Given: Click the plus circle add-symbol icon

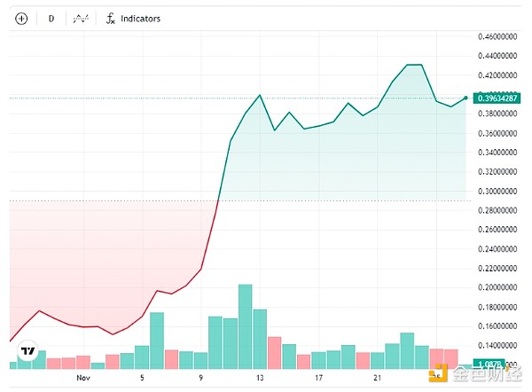Looking at the screenshot, I should (21, 18).
